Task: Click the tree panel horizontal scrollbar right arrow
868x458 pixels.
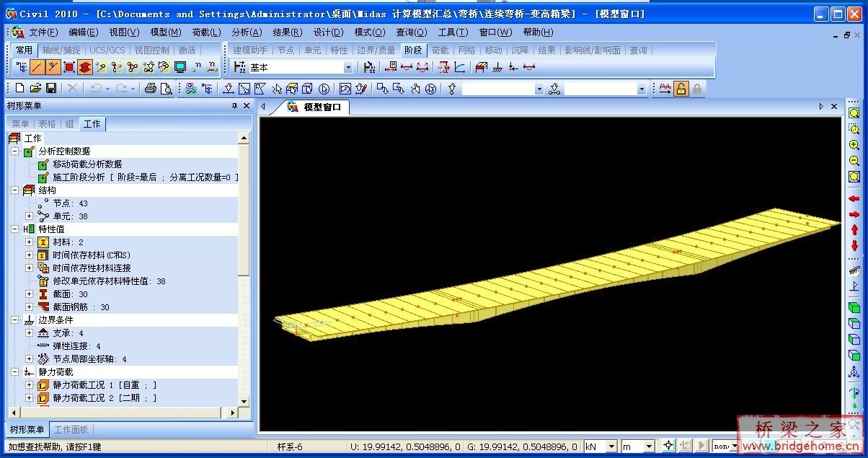Action: tap(233, 413)
